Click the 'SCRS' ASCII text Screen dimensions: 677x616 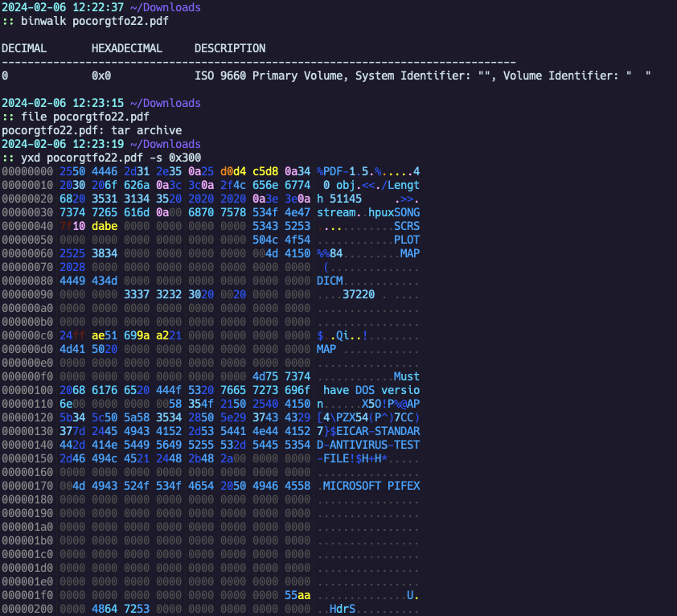point(407,226)
